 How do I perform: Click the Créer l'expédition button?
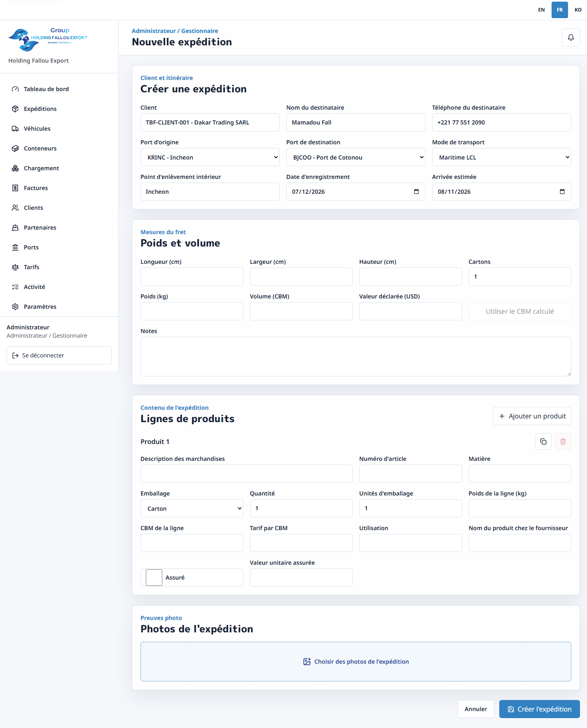(x=539, y=709)
